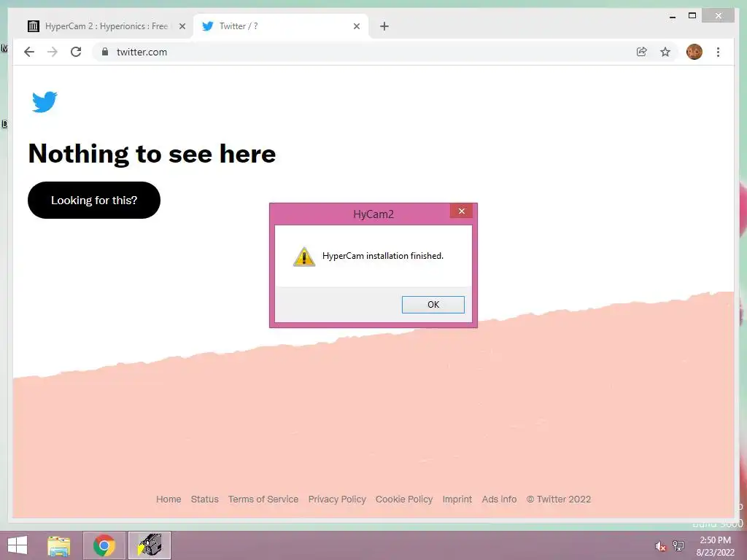The height and width of the screenshot is (560, 747).
Task: Click the warning icon in HyCam2 dialog
Action: point(304,257)
